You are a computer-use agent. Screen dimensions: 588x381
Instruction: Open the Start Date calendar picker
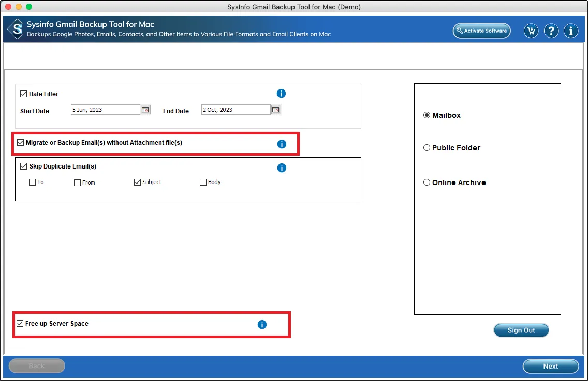click(x=145, y=110)
